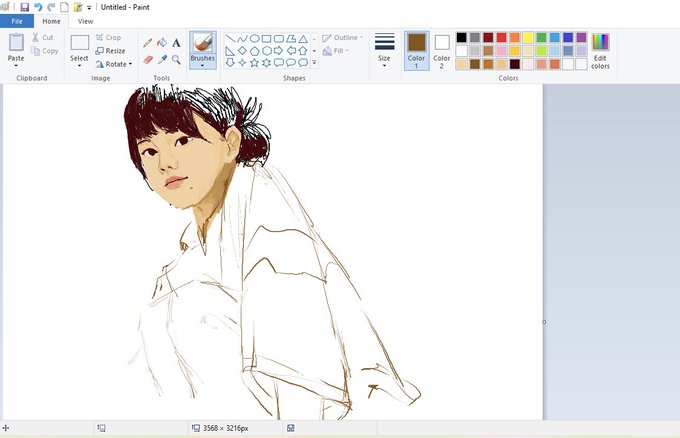The height and width of the screenshot is (438, 680).
Task: Click the Redo arrow in title bar
Action: (x=51, y=7)
